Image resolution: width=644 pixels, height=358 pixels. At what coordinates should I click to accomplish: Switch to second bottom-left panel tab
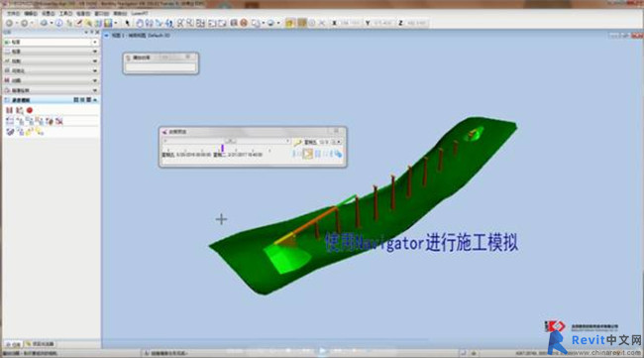point(40,344)
